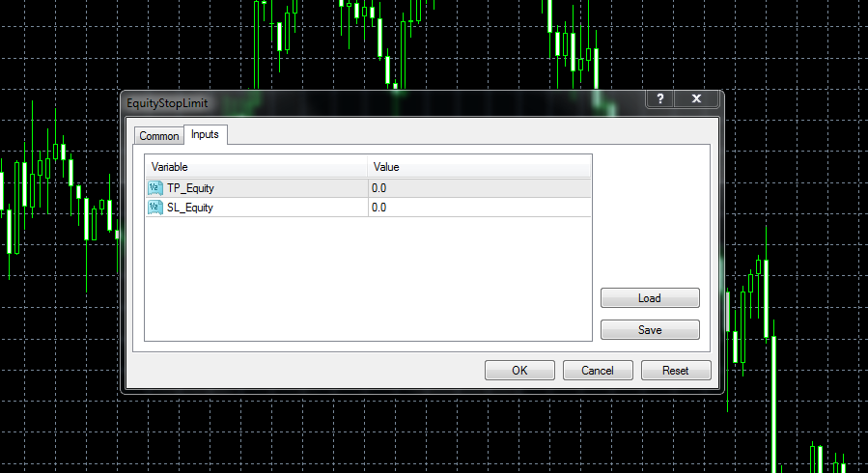The height and width of the screenshot is (473, 868).
Task: Select the Inputs tab
Action: [205, 134]
